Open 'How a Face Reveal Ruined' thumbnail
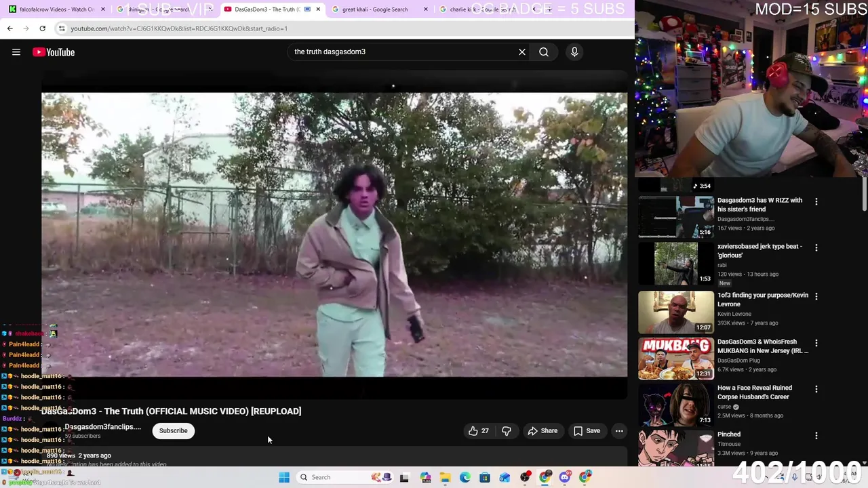This screenshot has height=488, width=868. (x=676, y=405)
